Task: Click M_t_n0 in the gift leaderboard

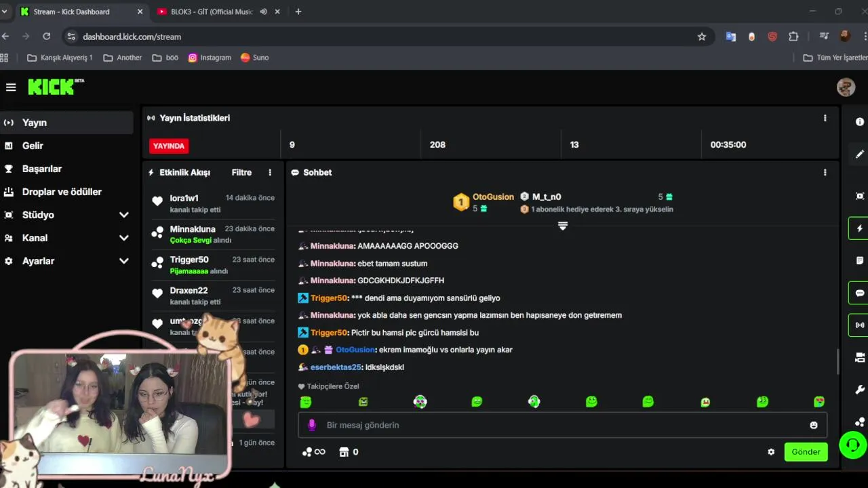Action: [547, 197]
